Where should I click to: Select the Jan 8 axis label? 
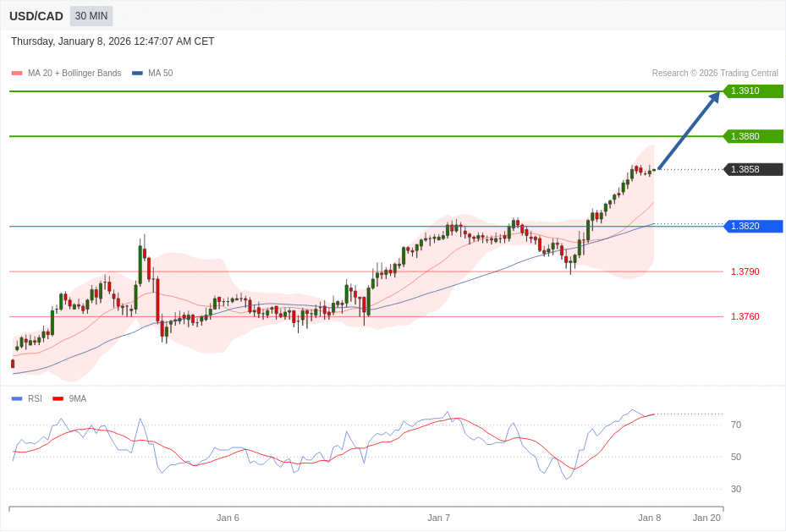pos(649,518)
